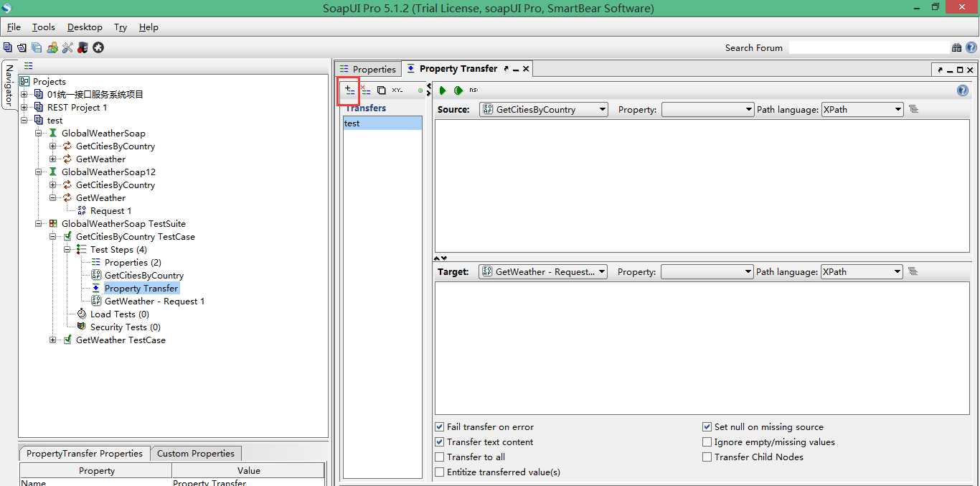The image size is (980, 486).
Task: Collapse the test project node
Action: (x=24, y=120)
